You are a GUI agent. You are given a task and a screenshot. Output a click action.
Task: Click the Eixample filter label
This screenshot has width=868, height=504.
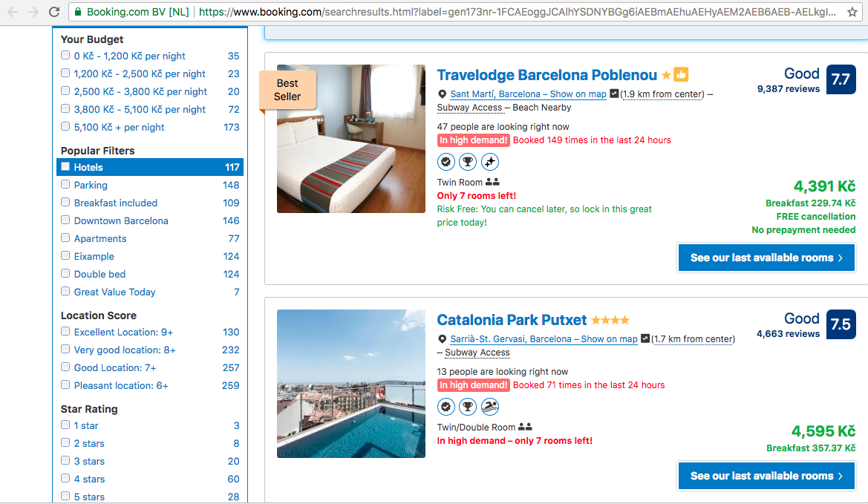tap(94, 256)
